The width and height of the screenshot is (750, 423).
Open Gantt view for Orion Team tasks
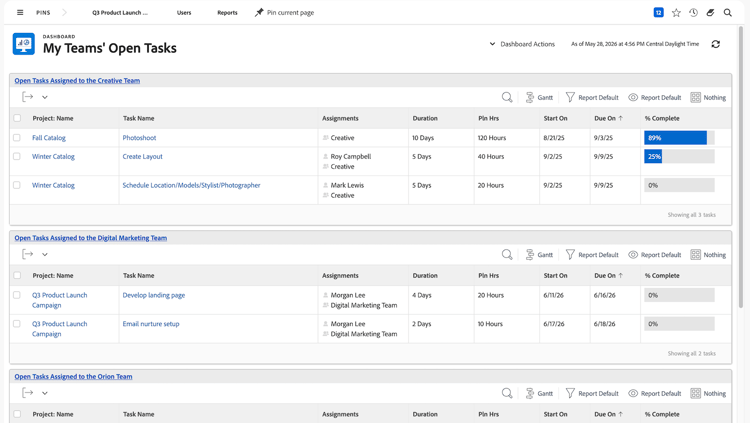coord(539,393)
